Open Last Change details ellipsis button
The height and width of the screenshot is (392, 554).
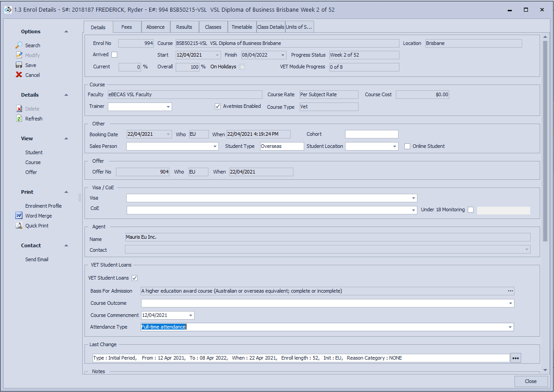[x=515, y=358]
